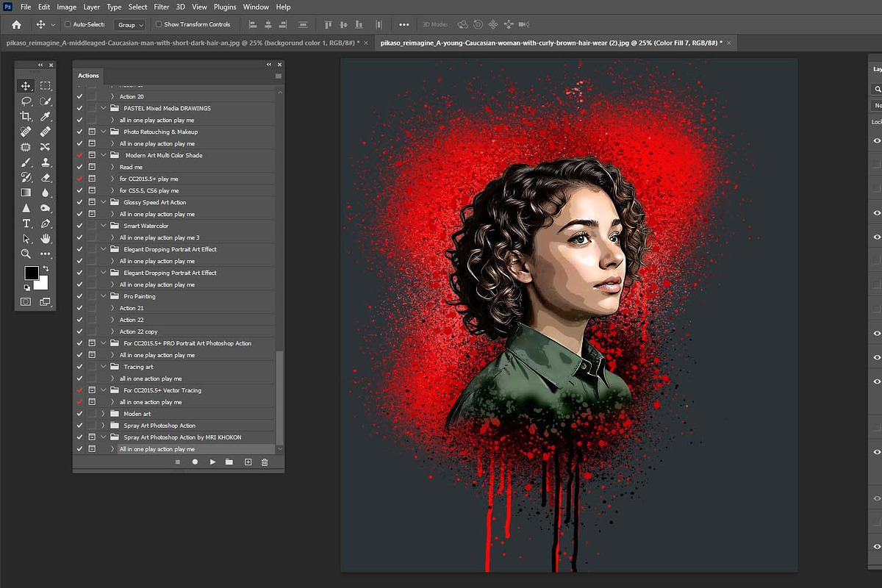The image size is (882, 588).
Task: Click the Home icon in options bar
Action: [16, 24]
